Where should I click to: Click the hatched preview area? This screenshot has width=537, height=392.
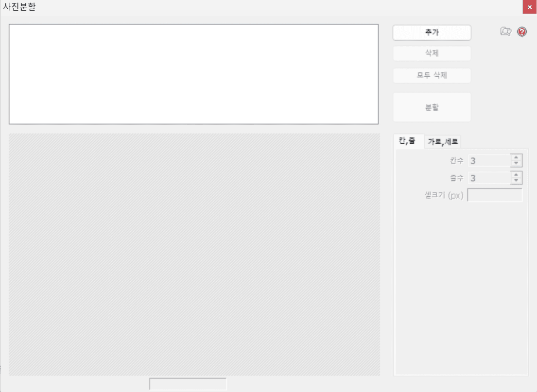click(x=194, y=255)
